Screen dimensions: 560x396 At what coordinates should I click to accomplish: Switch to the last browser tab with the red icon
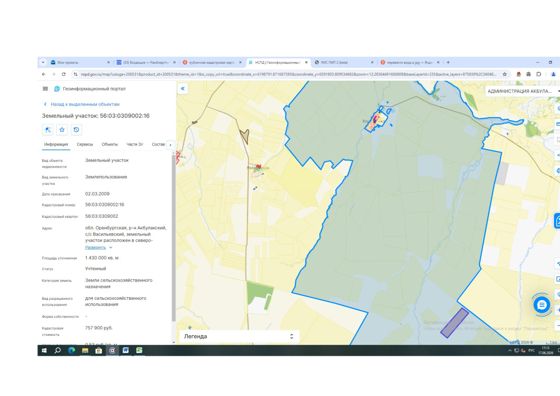click(x=410, y=62)
